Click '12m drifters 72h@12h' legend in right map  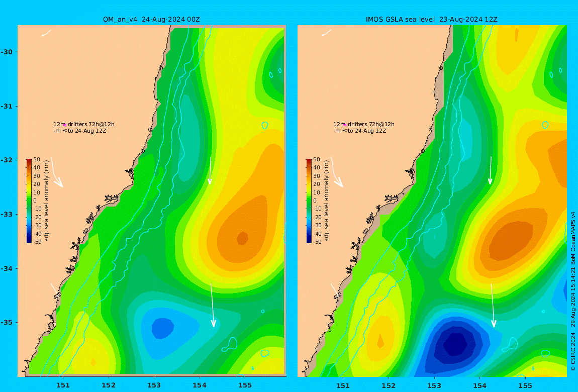(x=364, y=124)
